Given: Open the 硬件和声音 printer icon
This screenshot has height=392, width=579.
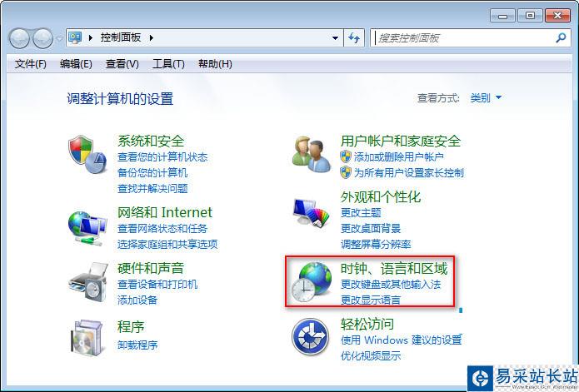Looking at the screenshot, I should (87, 282).
